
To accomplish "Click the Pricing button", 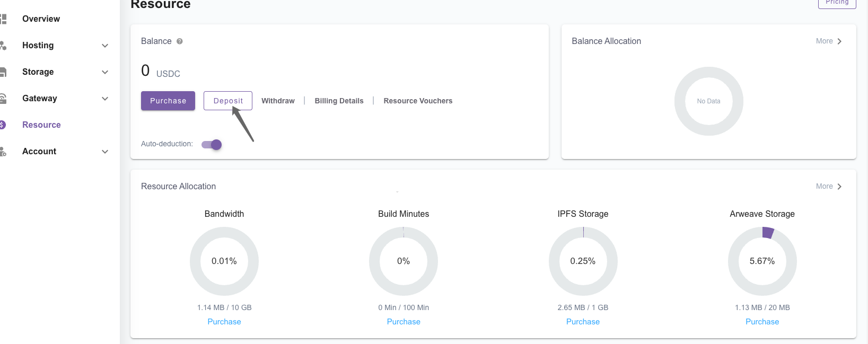I will [x=837, y=3].
